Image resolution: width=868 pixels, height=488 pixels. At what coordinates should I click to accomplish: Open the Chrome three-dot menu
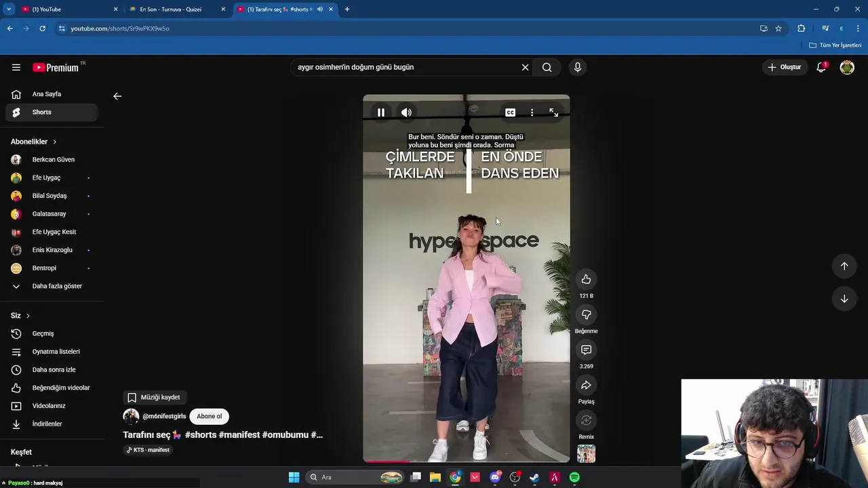[858, 28]
